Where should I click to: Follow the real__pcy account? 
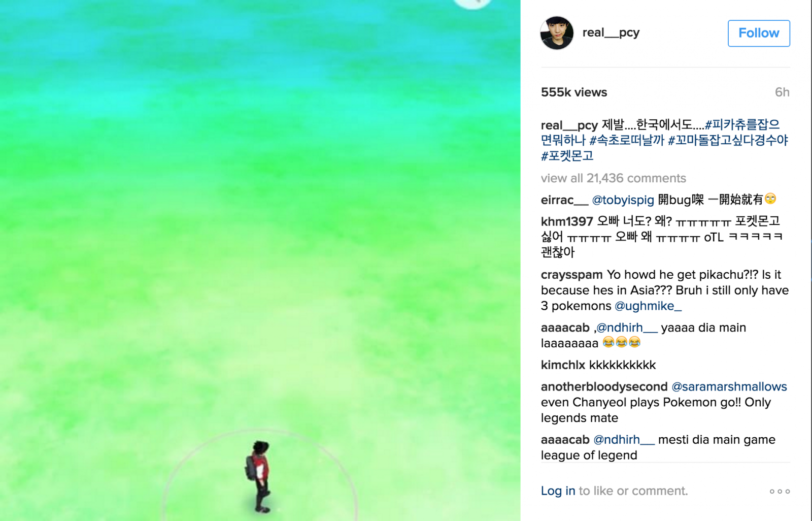click(x=759, y=34)
